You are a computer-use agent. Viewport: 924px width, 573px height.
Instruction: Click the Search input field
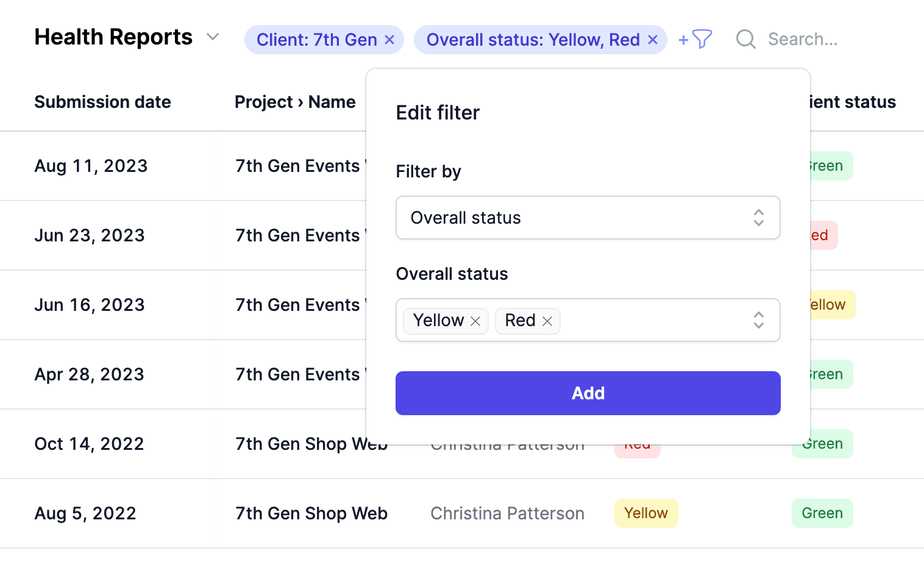[x=803, y=39]
